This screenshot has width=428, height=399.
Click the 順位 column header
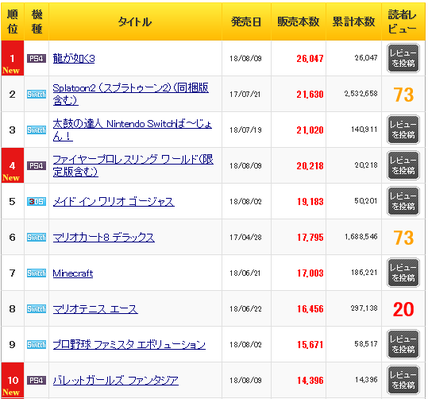(12, 22)
